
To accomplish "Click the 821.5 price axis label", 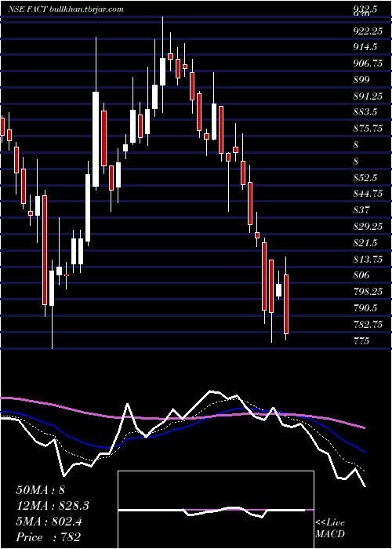I will (x=365, y=242).
